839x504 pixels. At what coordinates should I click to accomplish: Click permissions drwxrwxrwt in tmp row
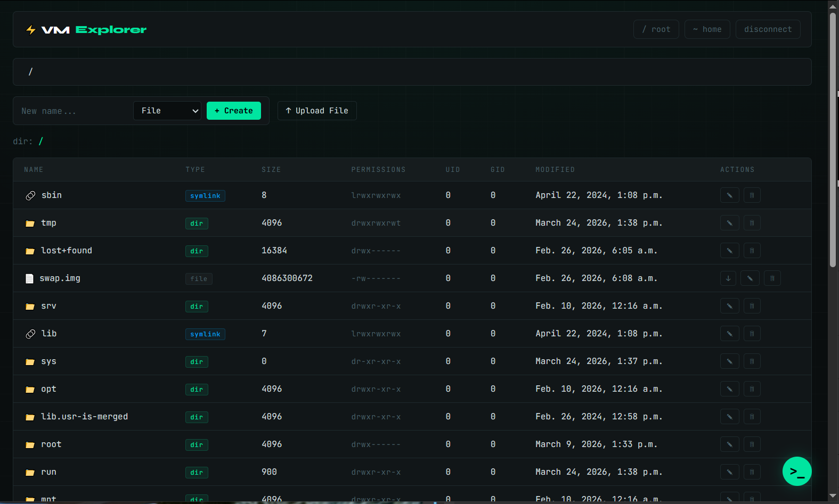(376, 223)
